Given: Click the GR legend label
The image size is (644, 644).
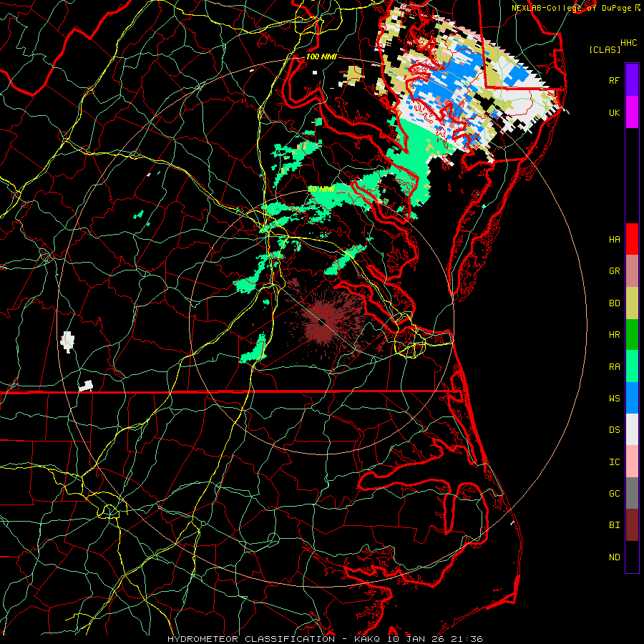Looking at the screenshot, I should click(614, 271).
